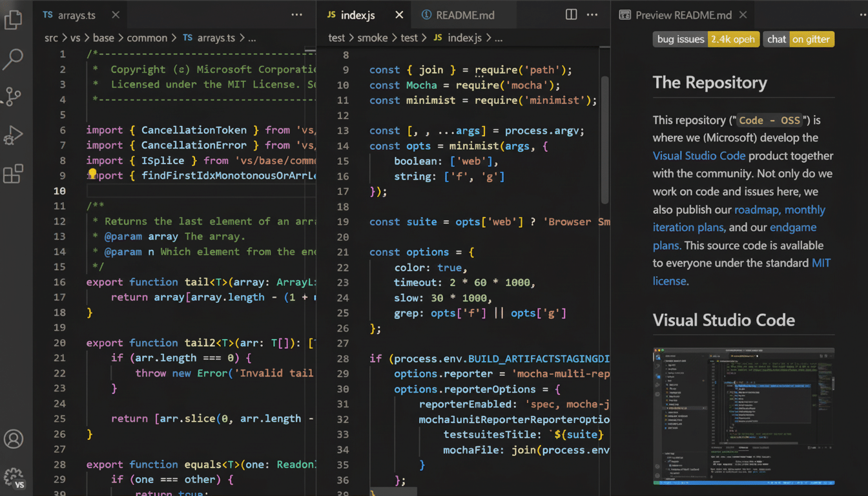Open the Accounts icon in the Activity Bar
Image resolution: width=868 pixels, height=496 pixels.
pyautogui.click(x=14, y=439)
